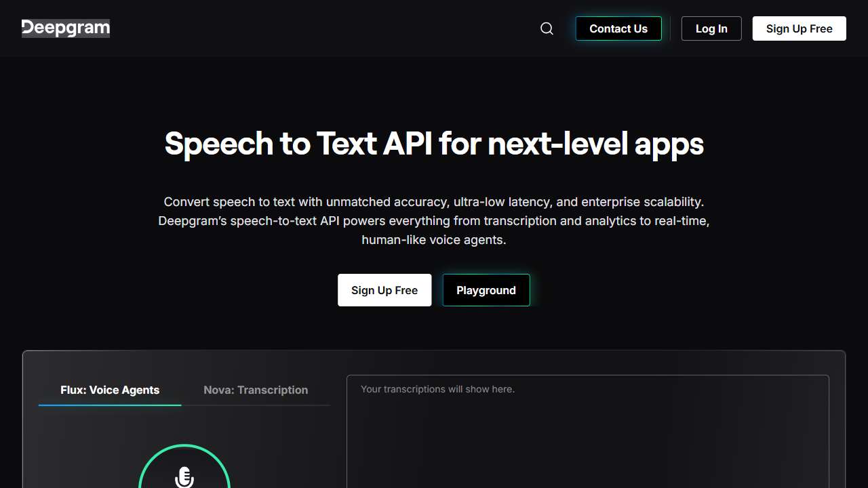The height and width of the screenshot is (488, 868).
Task: Click the divider between Contact Us and Log In
Action: pyautogui.click(x=671, y=28)
